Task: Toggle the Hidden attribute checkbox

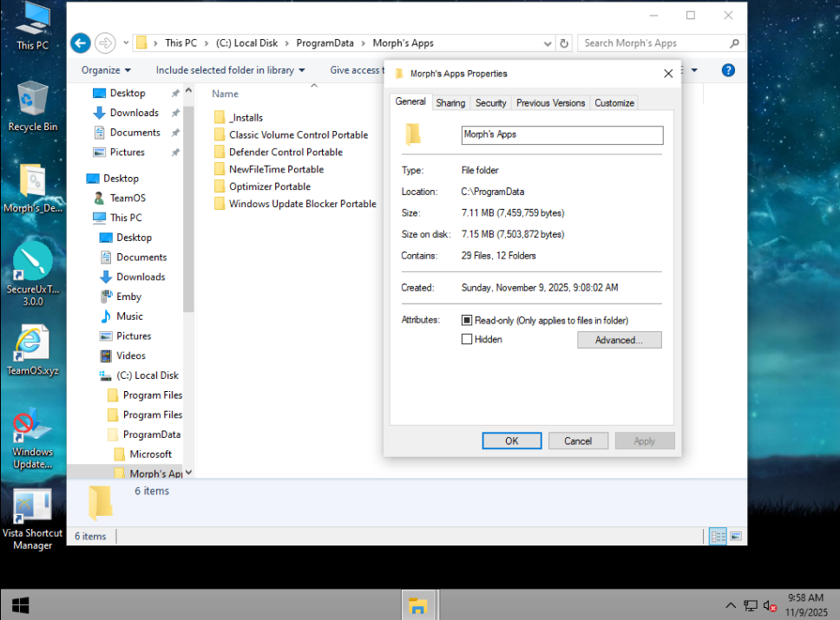Action: [x=467, y=339]
